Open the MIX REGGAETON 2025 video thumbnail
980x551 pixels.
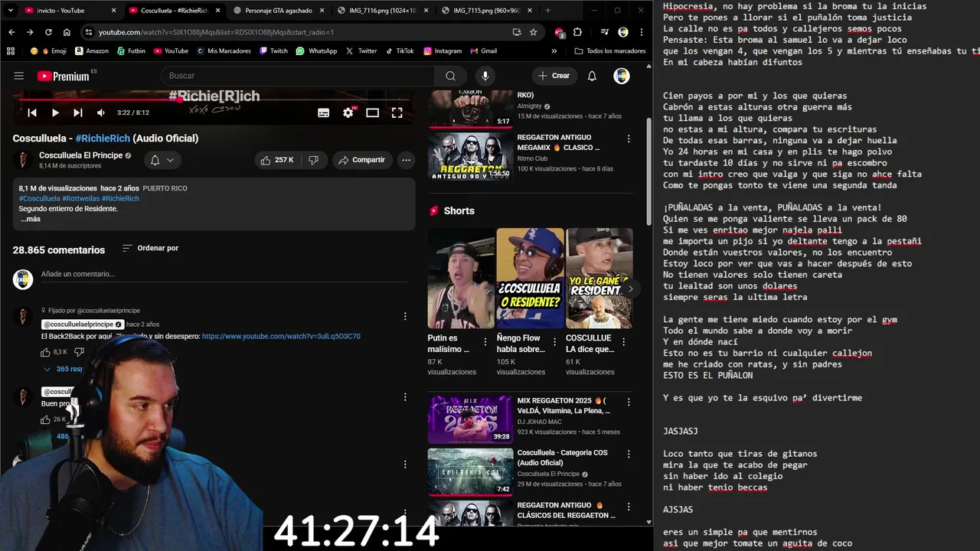coord(470,419)
